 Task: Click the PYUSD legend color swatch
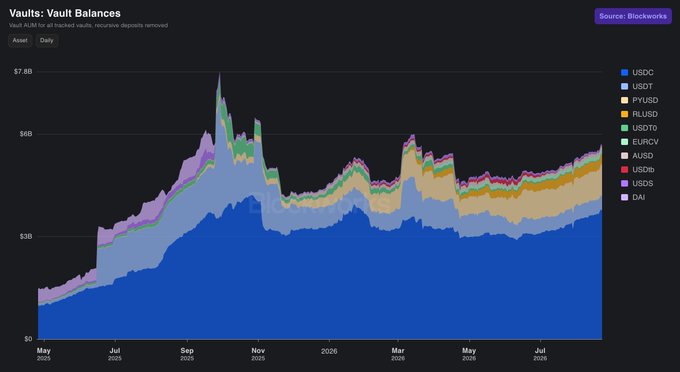[624, 100]
